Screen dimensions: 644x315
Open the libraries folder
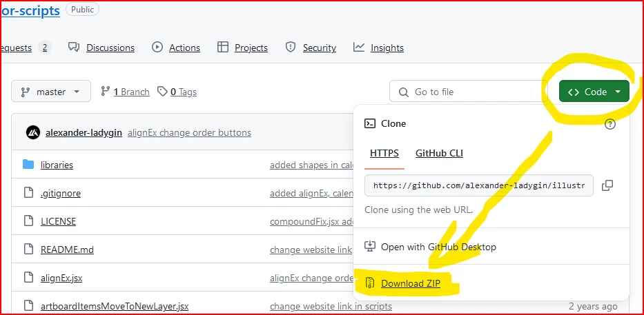tap(57, 165)
